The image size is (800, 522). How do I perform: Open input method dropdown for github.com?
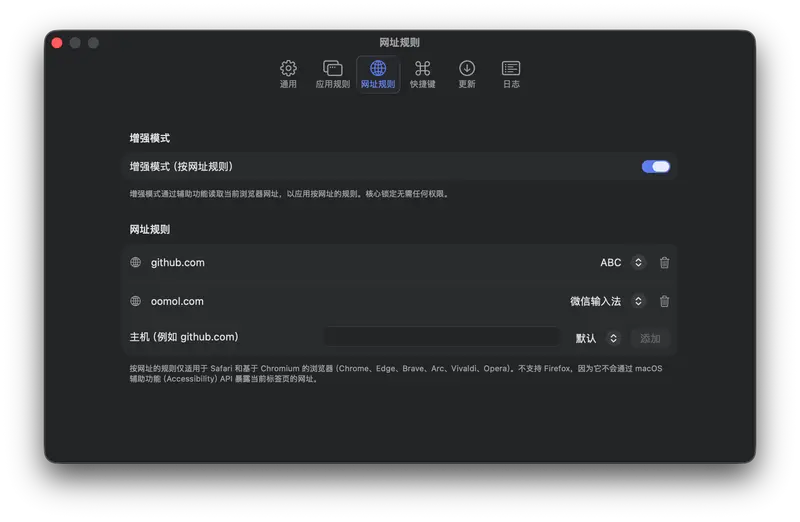(638, 262)
